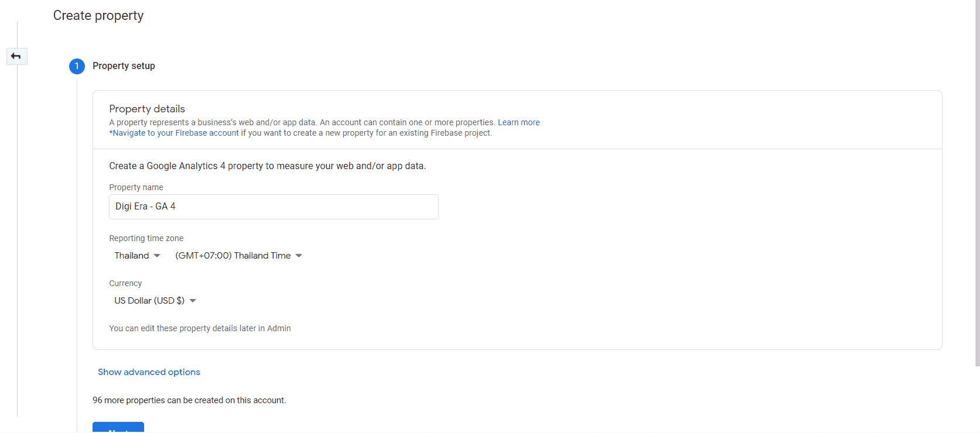Click the Currency field label

click(x=125, y=283)
